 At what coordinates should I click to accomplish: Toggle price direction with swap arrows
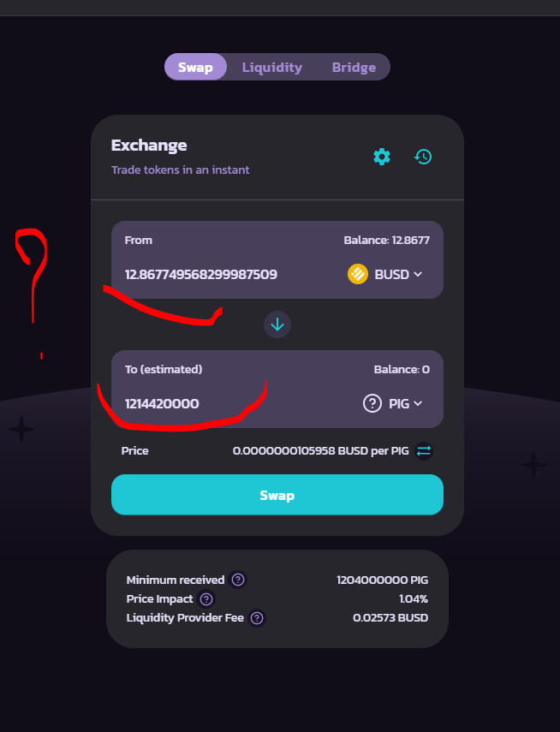coord(424,451)
